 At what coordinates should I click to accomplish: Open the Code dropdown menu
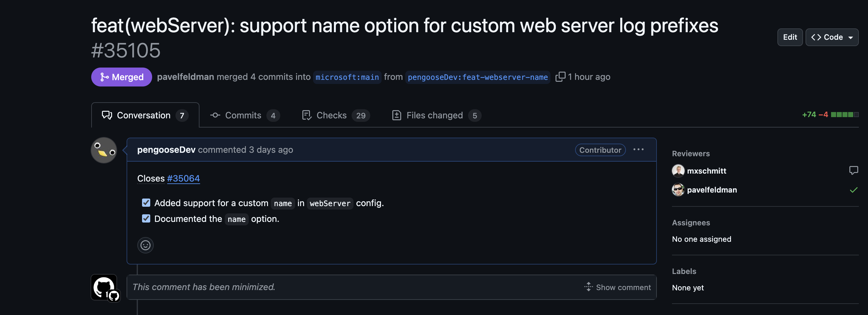click(x=832, y=37)
